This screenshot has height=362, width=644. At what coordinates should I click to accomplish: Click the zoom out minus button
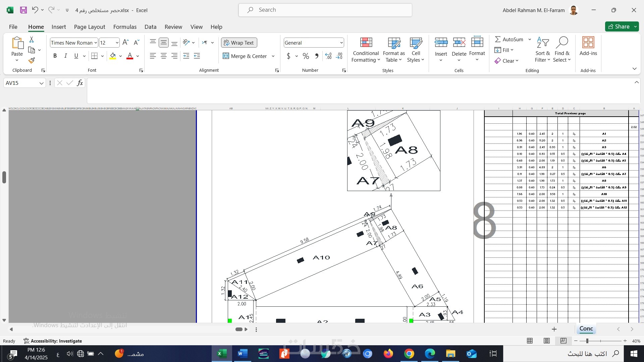(x=576, y=341)
